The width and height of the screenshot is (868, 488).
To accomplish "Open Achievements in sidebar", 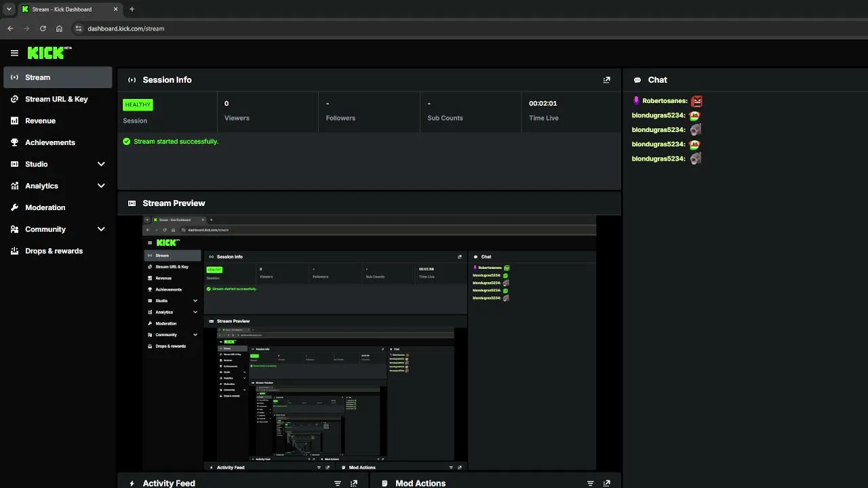I will coord(58,142).
